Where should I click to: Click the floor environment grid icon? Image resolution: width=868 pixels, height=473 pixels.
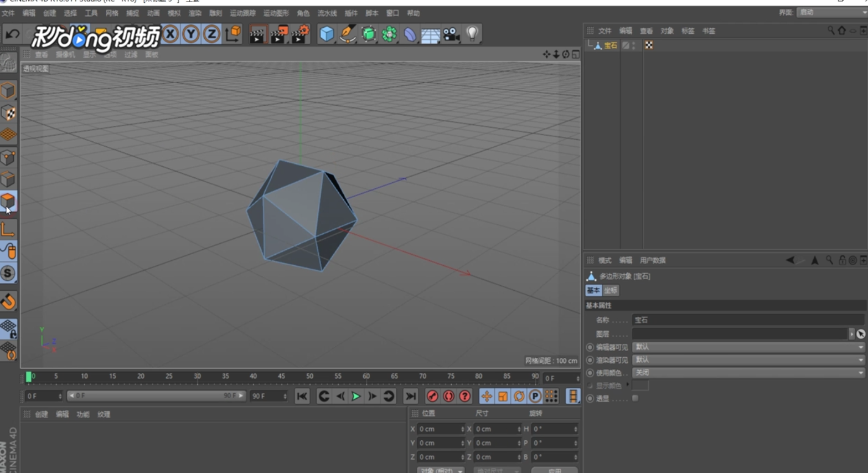click(430, 35)
